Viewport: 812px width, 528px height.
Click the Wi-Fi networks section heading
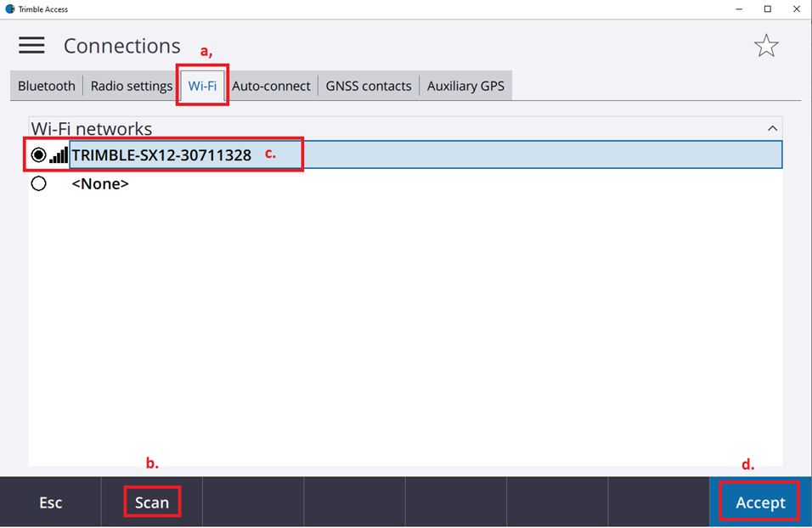(x=92, y=128)
